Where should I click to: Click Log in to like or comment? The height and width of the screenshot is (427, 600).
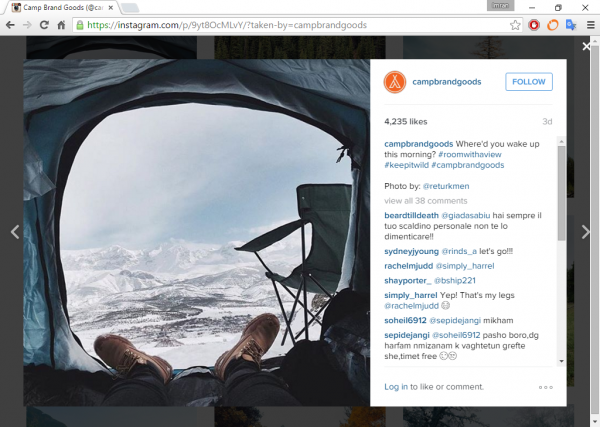tap(396, 387)
